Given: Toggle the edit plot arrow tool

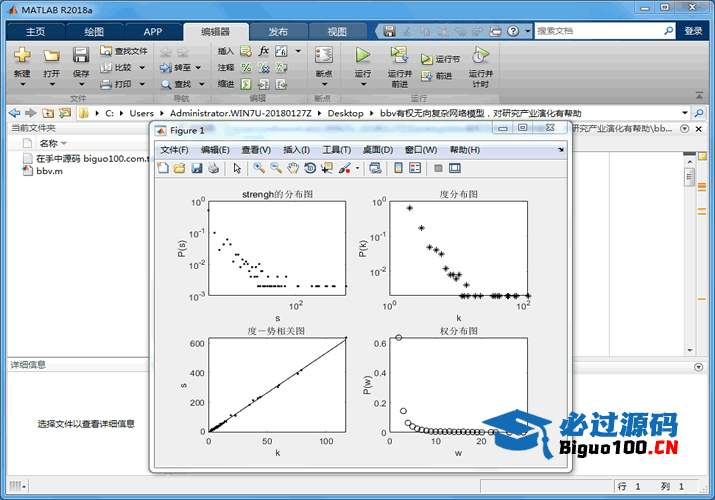Looking at the screenshot, I should point(237,168).
